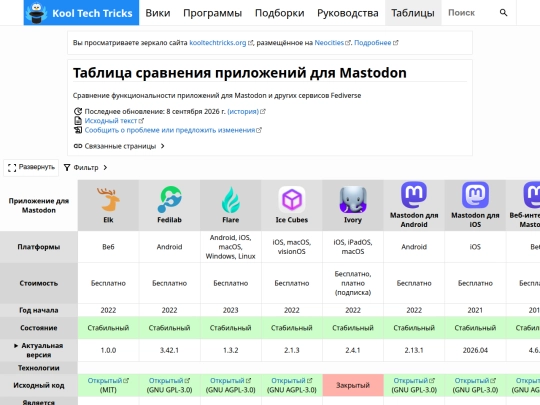Click Ivory's Закрытый source code cell
Screen dimensions: 540x405
pos(353,385)
